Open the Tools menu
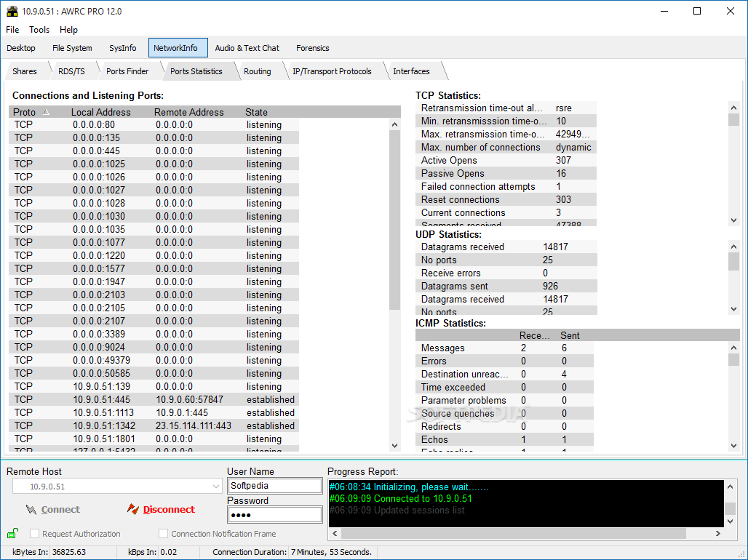The width and height of the screenshot is (748, 560). (39, 30)
